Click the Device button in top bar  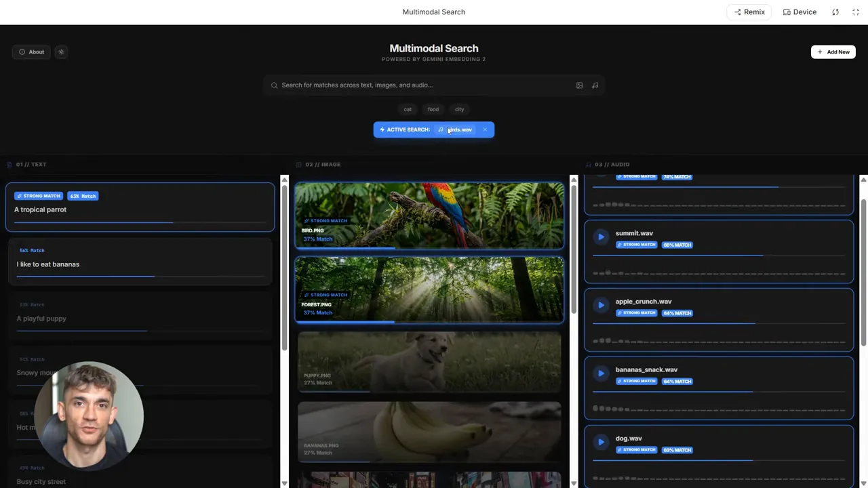point(800,12)
